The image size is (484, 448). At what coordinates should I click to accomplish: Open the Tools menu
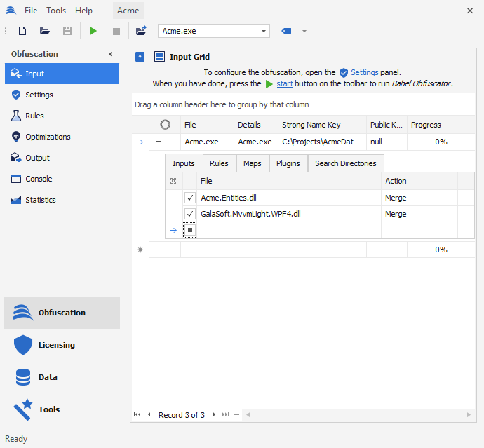point(56,11)
